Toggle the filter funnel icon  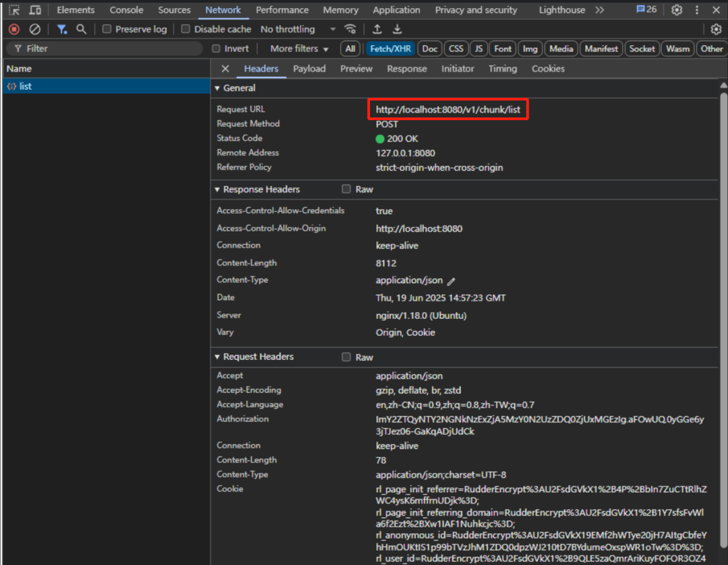click(x=62, y=29)
